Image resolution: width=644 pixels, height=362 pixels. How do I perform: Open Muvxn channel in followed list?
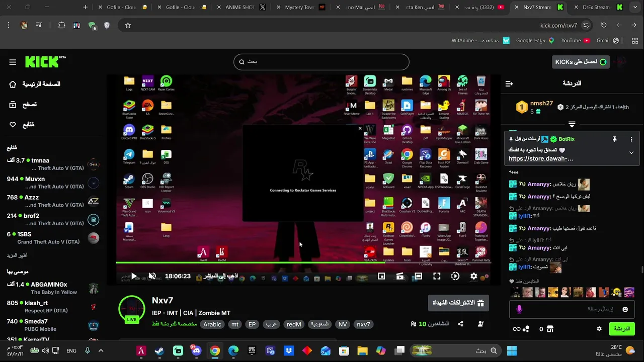[x=53, y=183]
